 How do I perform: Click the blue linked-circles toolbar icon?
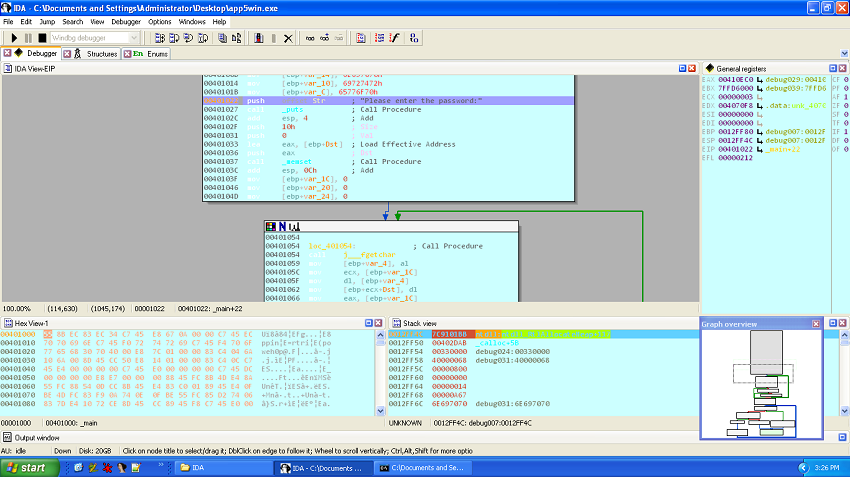click(414, 38)
